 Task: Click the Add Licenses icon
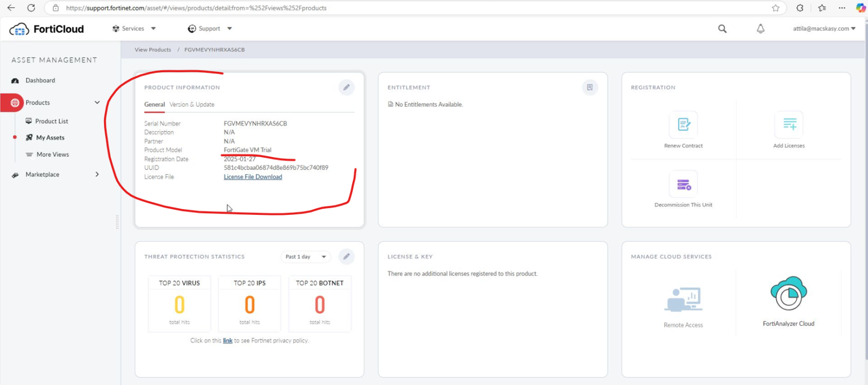(x=789, y=125)
